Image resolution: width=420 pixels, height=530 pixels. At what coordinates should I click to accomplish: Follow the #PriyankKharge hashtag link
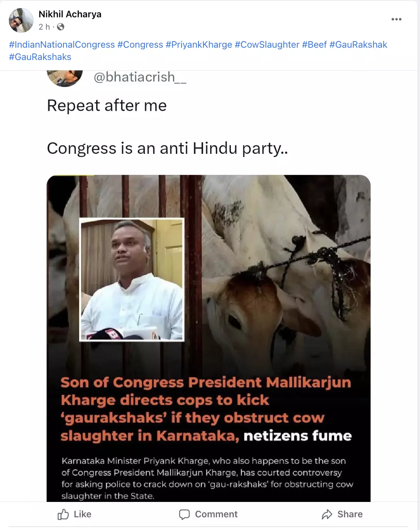pos(199,45)
